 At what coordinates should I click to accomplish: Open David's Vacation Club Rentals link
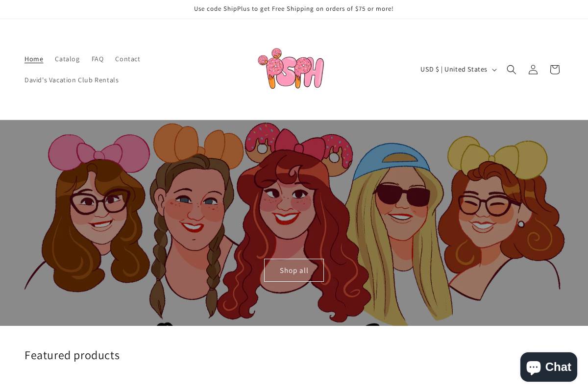click(x=72, y=80)
